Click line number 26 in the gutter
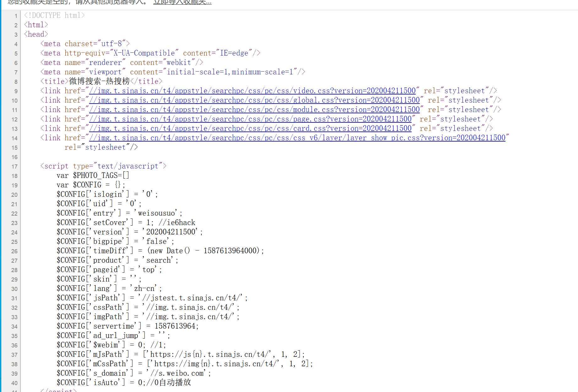Screen dimensions: 578x392 point(14,251)
